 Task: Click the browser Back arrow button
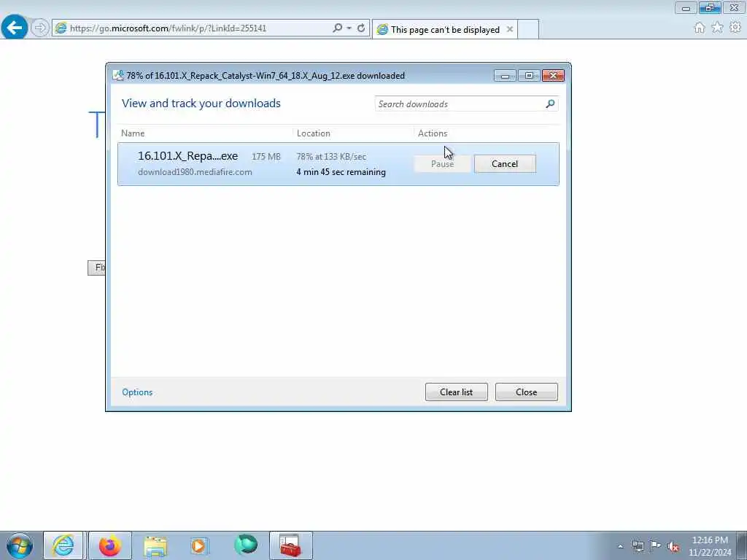[14, 28]
